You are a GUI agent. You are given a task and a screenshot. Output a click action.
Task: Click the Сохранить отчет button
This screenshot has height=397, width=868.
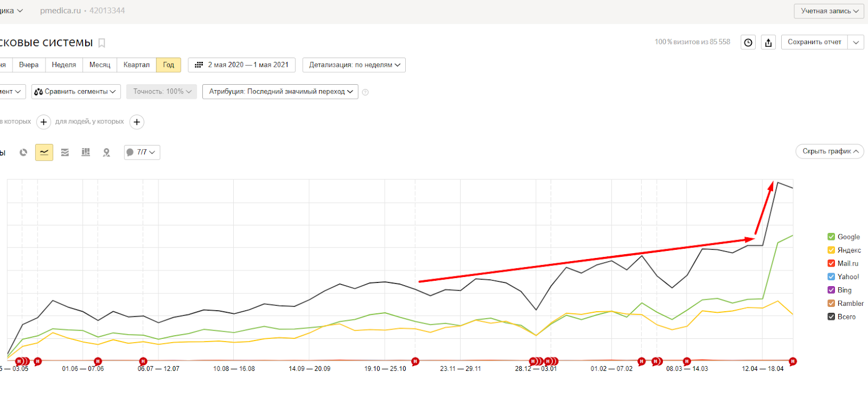click(814, 42)
